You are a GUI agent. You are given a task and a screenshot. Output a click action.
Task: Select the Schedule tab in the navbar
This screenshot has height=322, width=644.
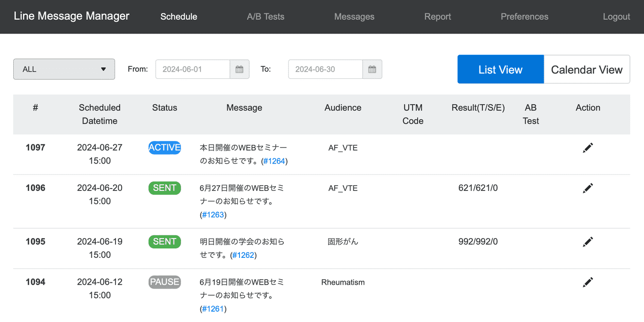point(179,17)
